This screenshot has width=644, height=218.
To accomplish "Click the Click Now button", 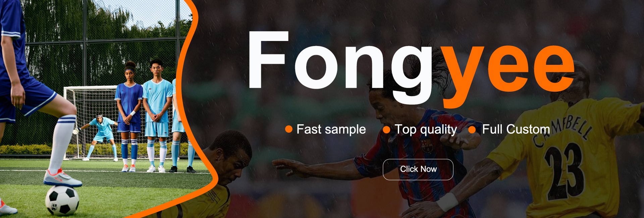I will [418, 169].
